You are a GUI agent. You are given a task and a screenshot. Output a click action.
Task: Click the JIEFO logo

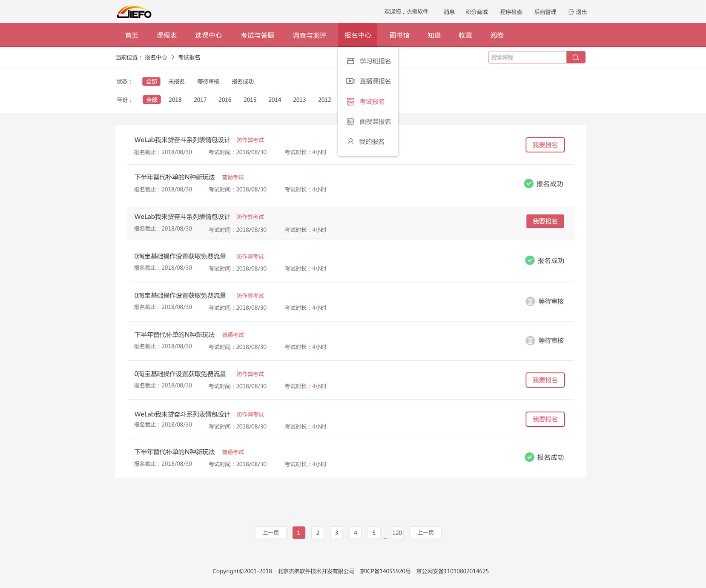(x=134, y=12)
